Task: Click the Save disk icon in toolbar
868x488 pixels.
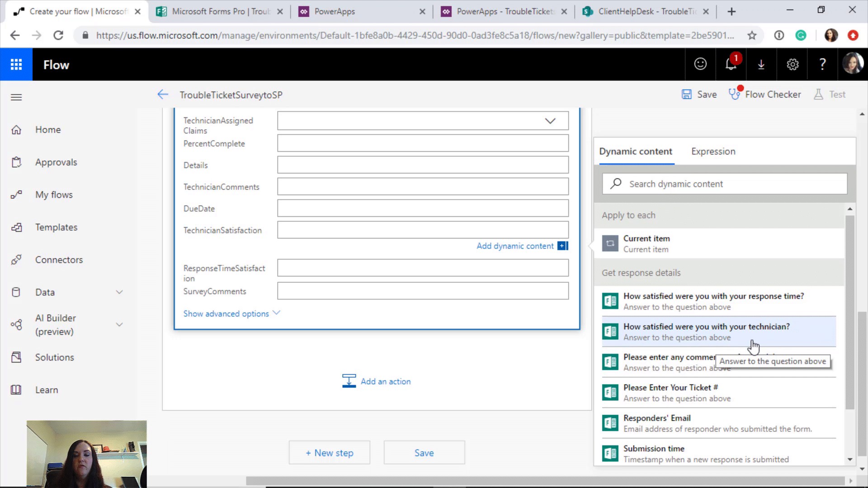Action: click(x=687, y=94)
